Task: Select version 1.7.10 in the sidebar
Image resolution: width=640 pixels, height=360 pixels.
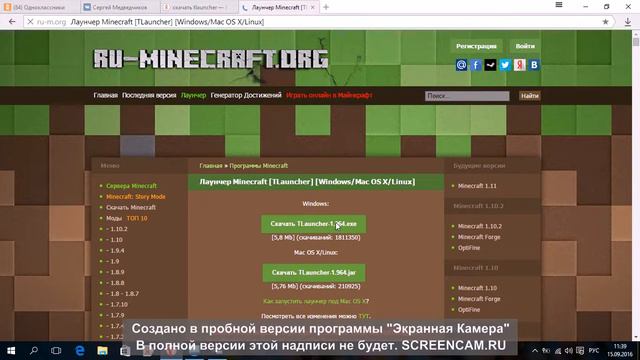Action: [117, 304]
